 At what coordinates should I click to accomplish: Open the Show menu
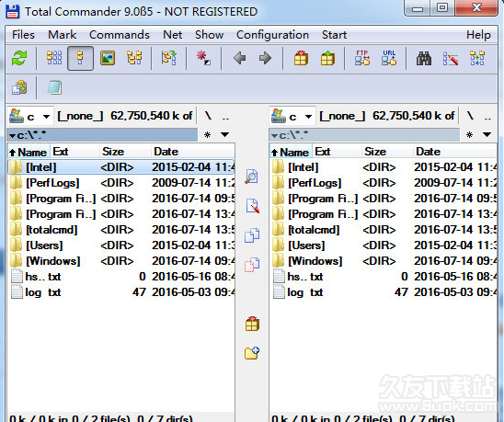click(209, 35)
